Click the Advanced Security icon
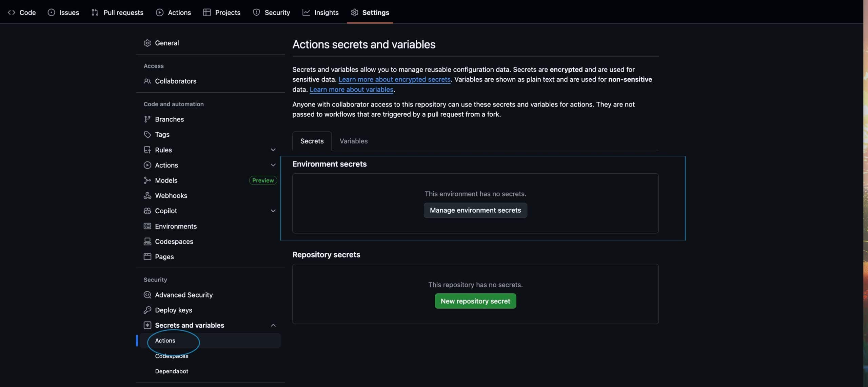The width and height of the screenshot is (868, 387). pos(147,295)
